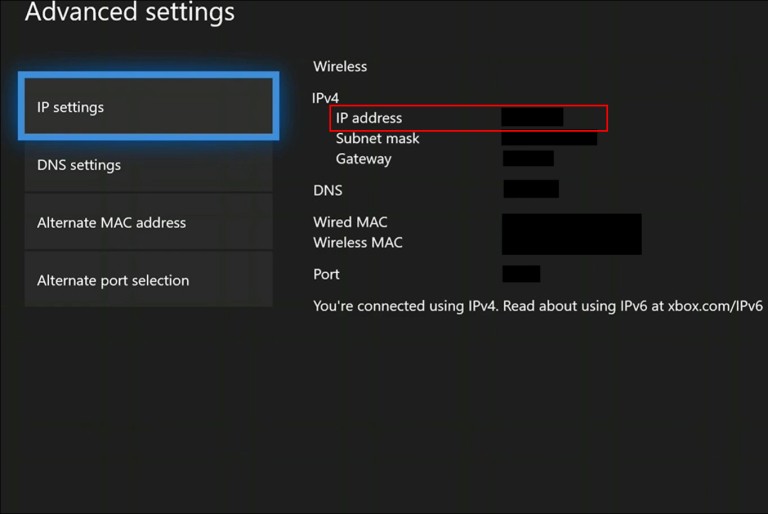Click the Wireless MAC label
The height and width of the screenshot is (514, 768).
point(358,243)
